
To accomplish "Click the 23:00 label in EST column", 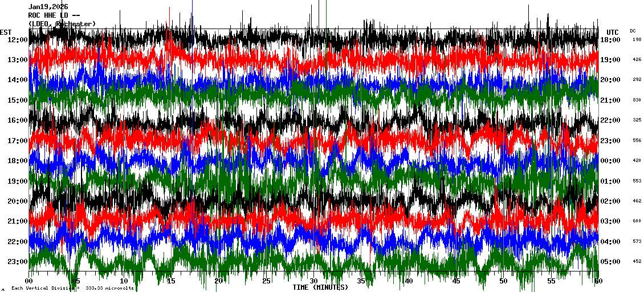I will [18, 261].
